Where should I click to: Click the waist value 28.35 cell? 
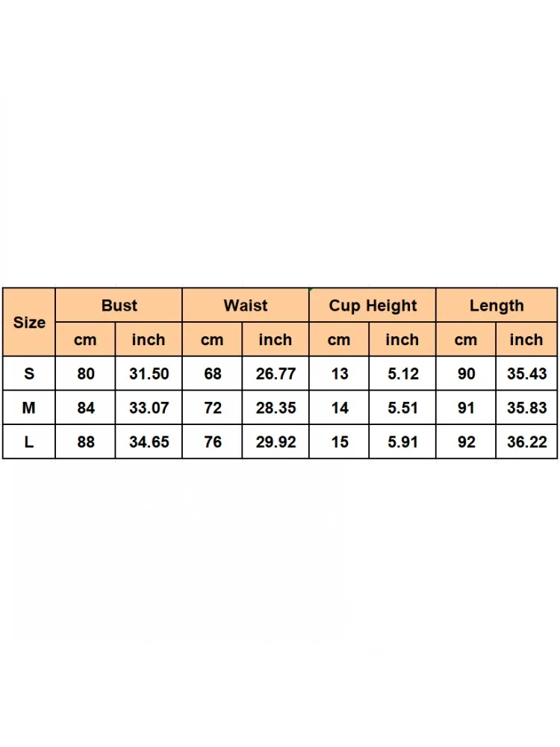click(276, 408)
